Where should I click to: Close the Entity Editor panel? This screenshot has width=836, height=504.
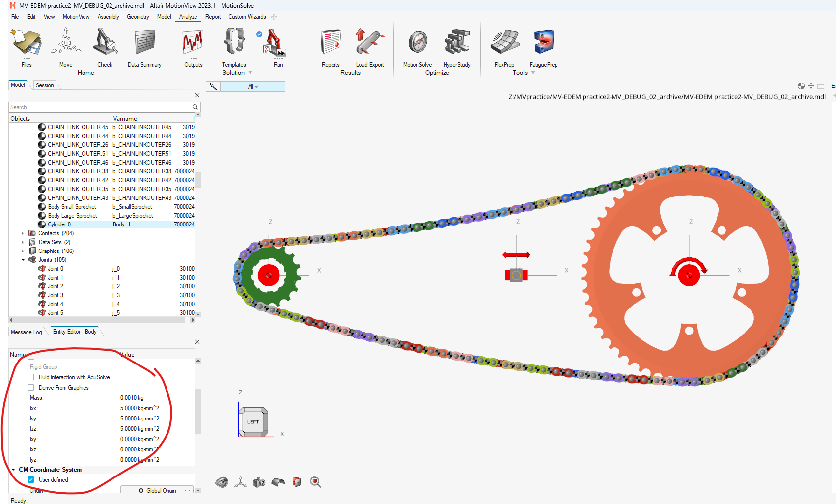tap(197, 342)
